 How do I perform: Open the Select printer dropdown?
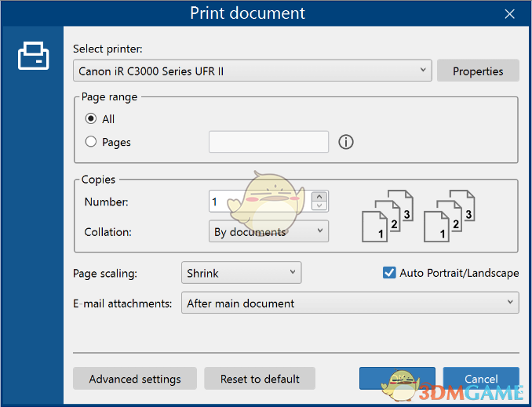[253, 71]
